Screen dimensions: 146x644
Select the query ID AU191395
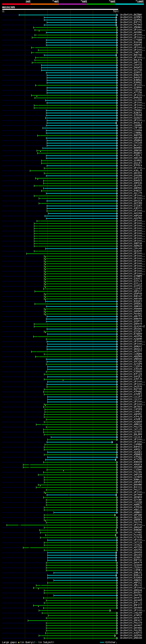8,7
